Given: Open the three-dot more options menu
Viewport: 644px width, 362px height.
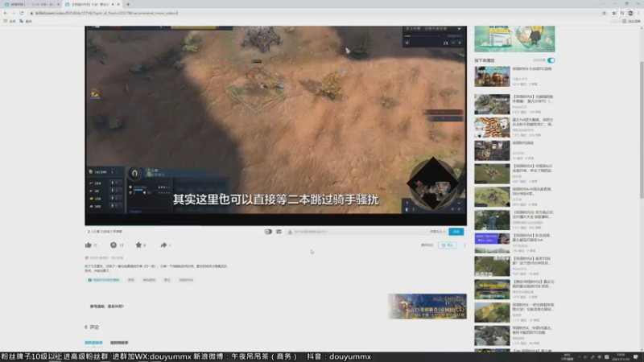Looking at the screenshot, I should [x=465, y=245].
